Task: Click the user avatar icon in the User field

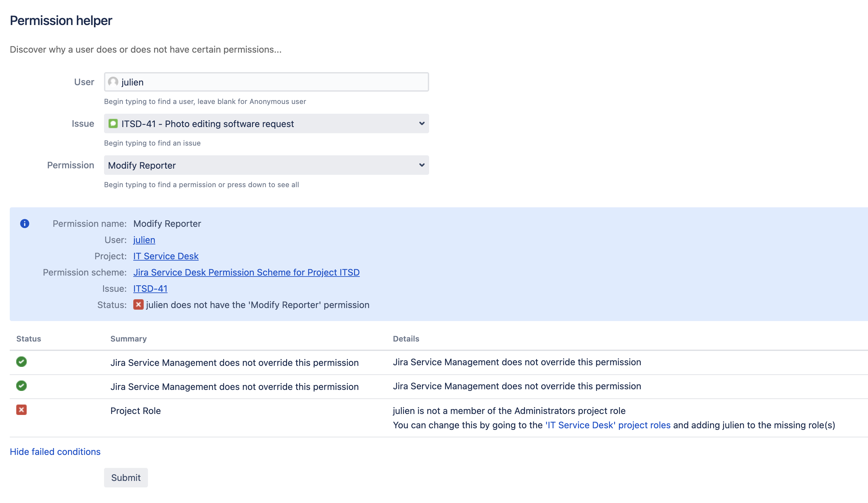Action: (x=113, y=82)
